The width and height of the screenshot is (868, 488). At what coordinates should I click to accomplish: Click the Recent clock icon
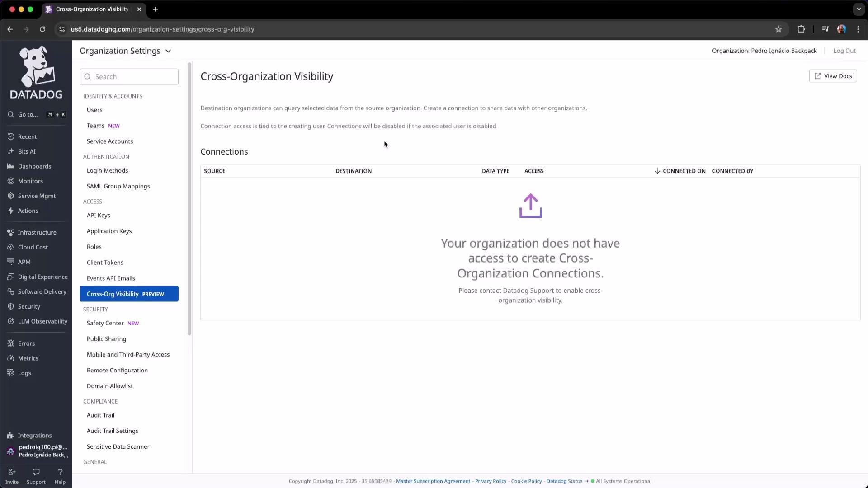11,136
